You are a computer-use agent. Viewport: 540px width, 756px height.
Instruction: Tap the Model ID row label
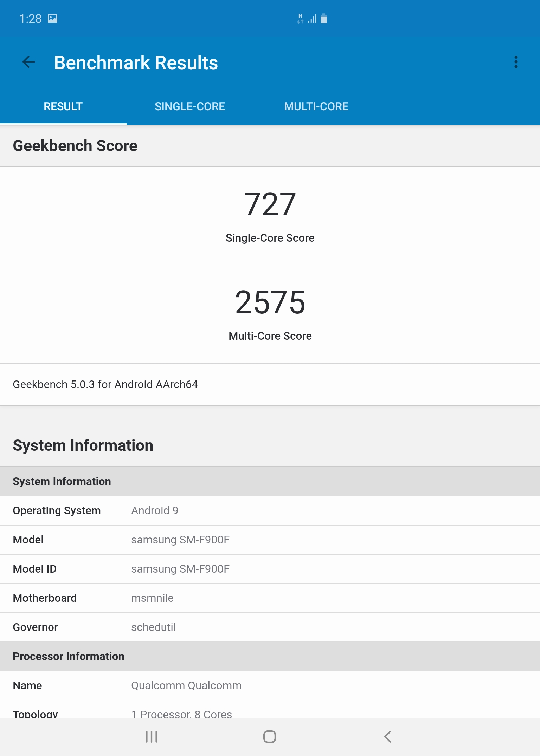(35, 569)
